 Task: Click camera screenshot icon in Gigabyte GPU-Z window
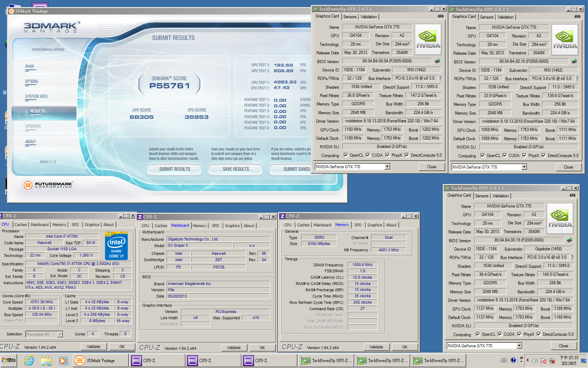572,195
